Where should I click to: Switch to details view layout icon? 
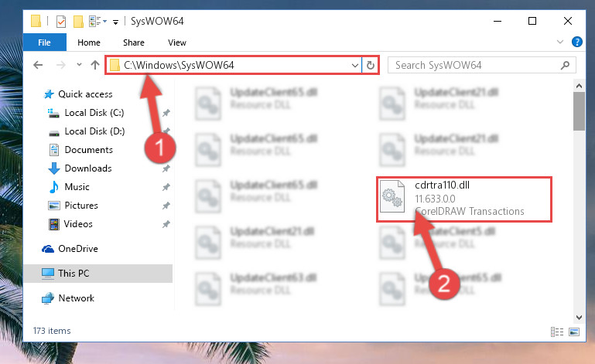557,332
